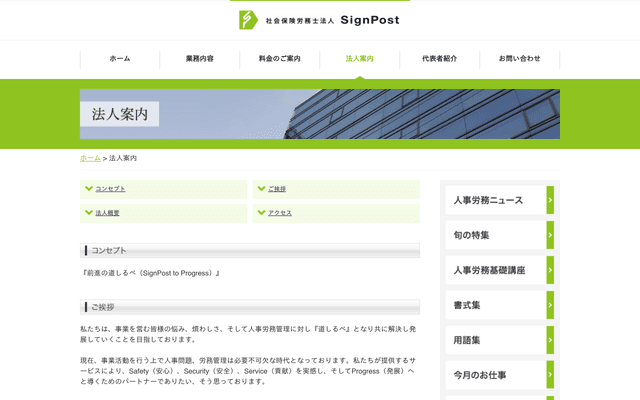Click the chevron next to ご挨拶 link
Viewport: 640px width, 400px height.
(261, 189)
